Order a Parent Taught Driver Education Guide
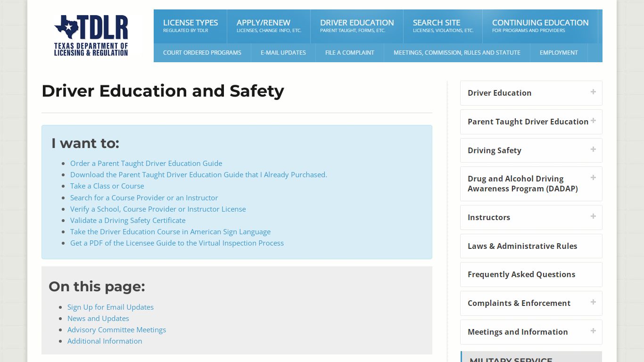This screenshot has height=362, width=644. [146, 163]
